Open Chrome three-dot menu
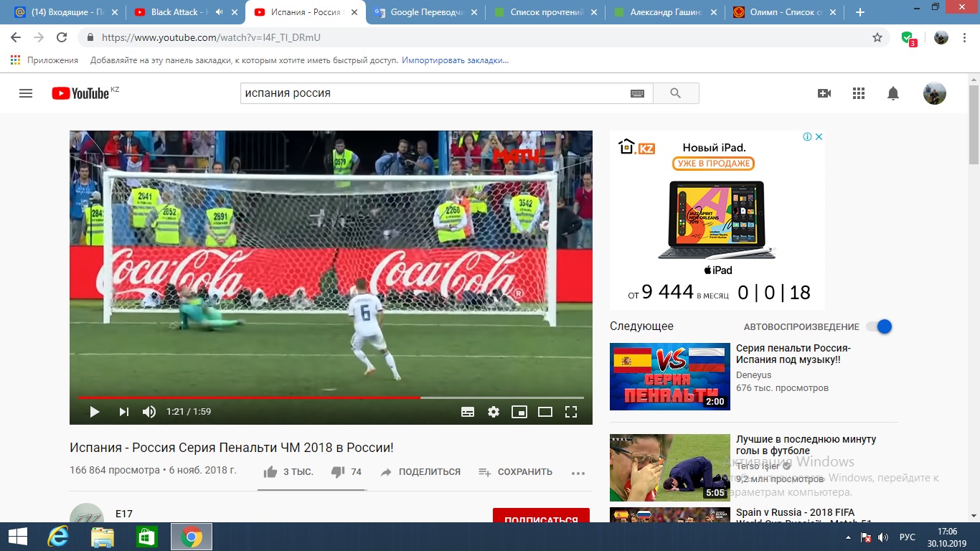Image resolution: width=980 pixels, height=551 pixels. [x=965, y=37]
